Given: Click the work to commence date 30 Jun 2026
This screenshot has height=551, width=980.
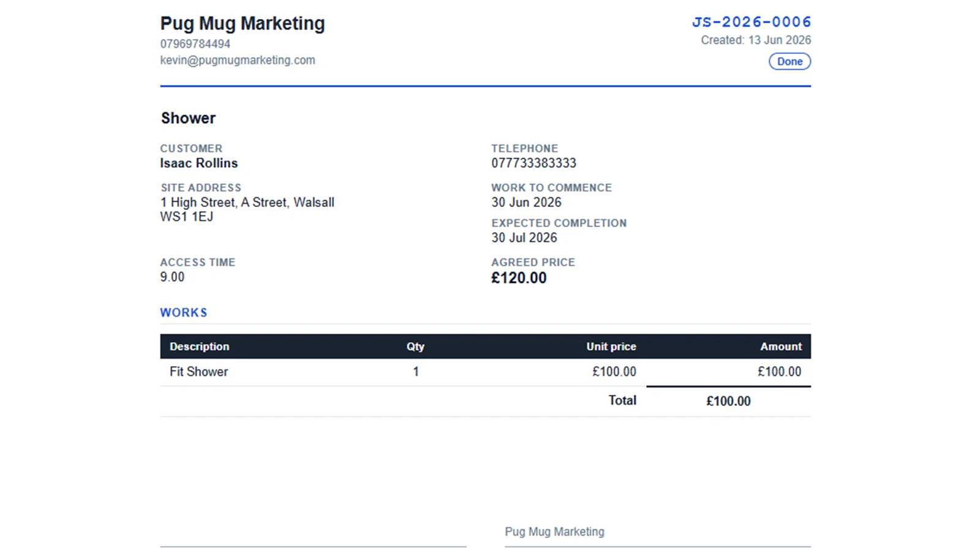Looking at the screenshot, I should (526, 202).
